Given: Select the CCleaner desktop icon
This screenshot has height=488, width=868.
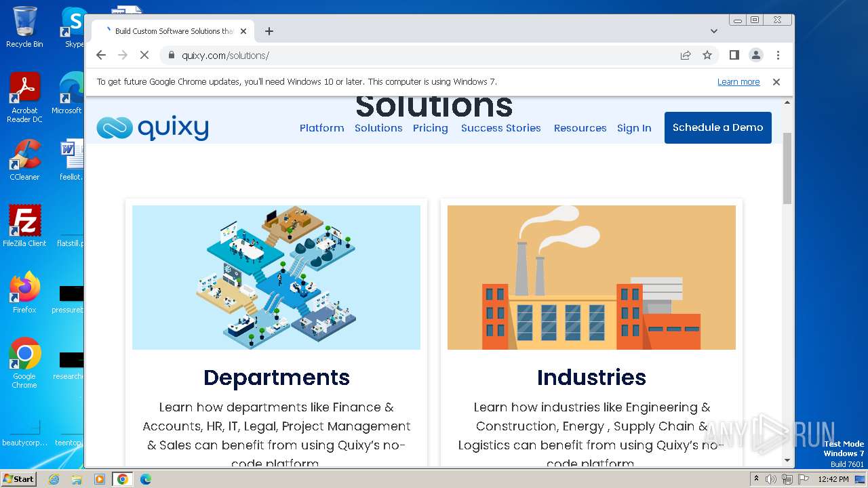Looking at the screenshot, I should coord(24,161).
